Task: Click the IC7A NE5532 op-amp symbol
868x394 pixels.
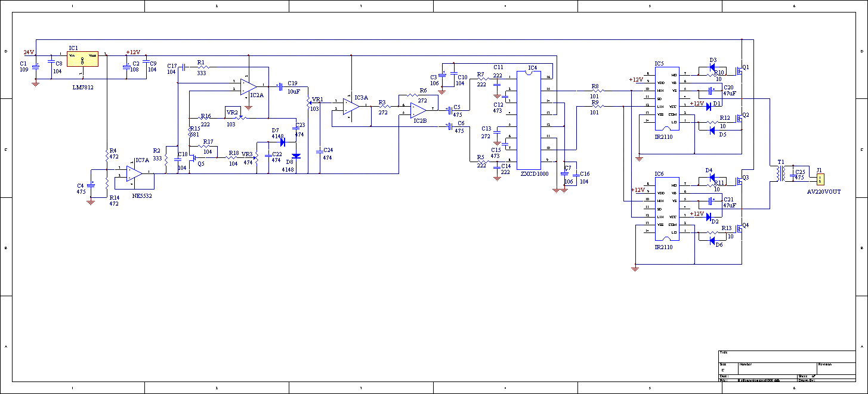Action: [134, 173]
